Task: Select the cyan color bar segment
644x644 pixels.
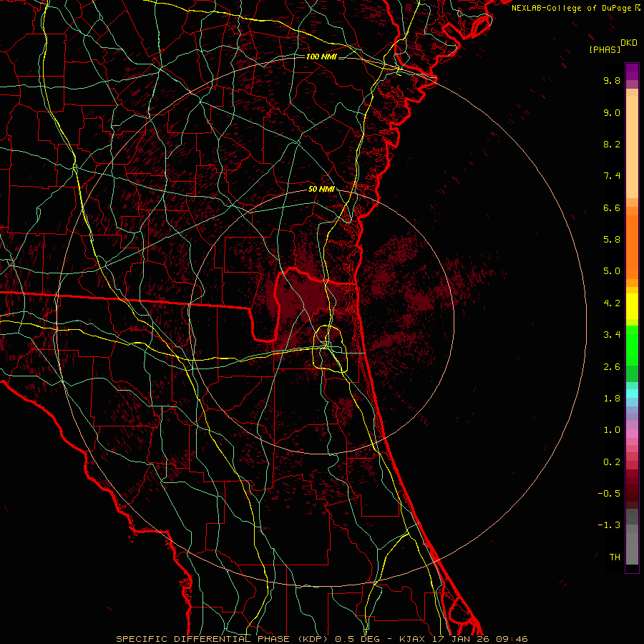Action: (x=632, y=394)
